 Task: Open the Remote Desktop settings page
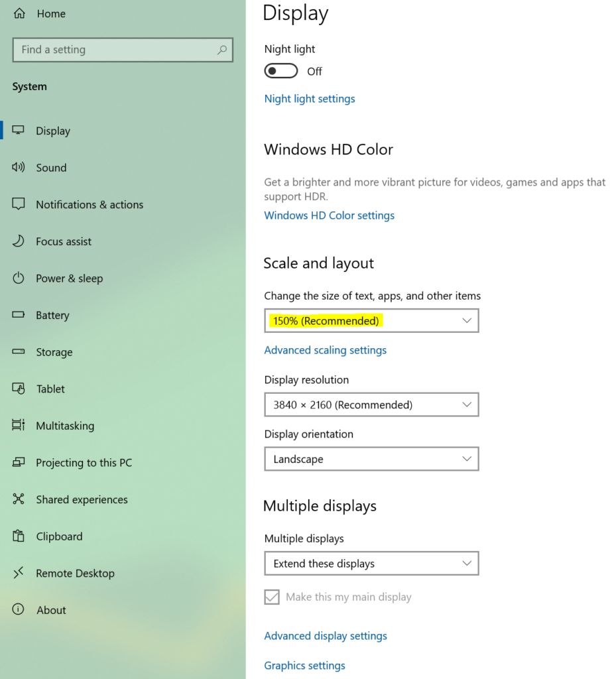click(75, 574)
